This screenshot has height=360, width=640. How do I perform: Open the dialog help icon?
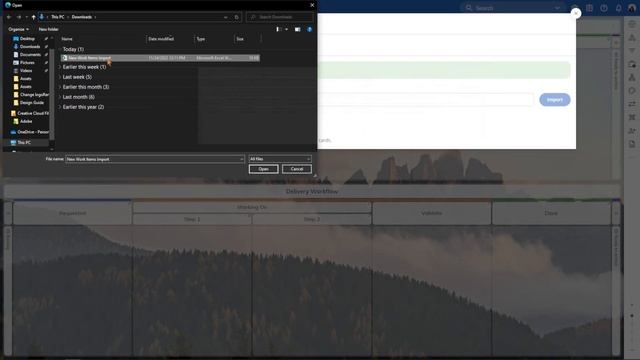pos(309,29)
